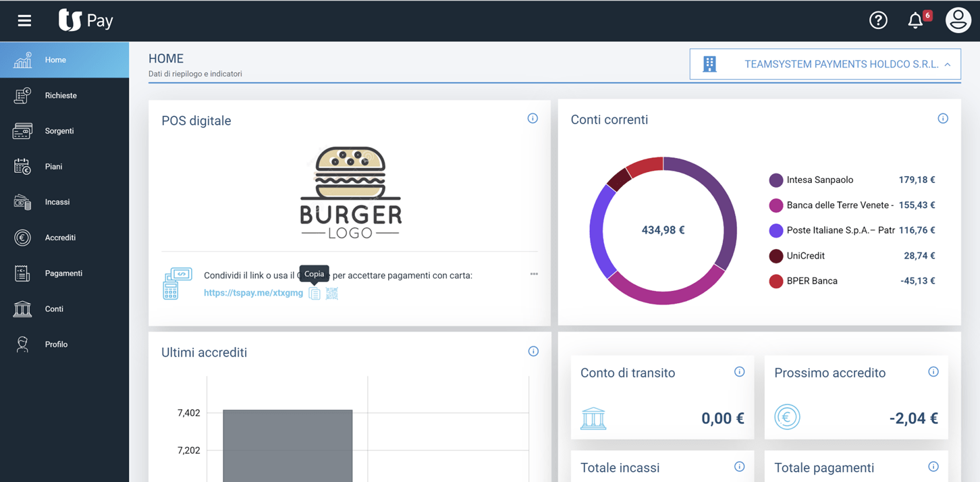Image resolution: width=980 pixels, height=482 pixels.
Task: Open Sorgenti in the sidebar
Action: click(x=64, y=131)
